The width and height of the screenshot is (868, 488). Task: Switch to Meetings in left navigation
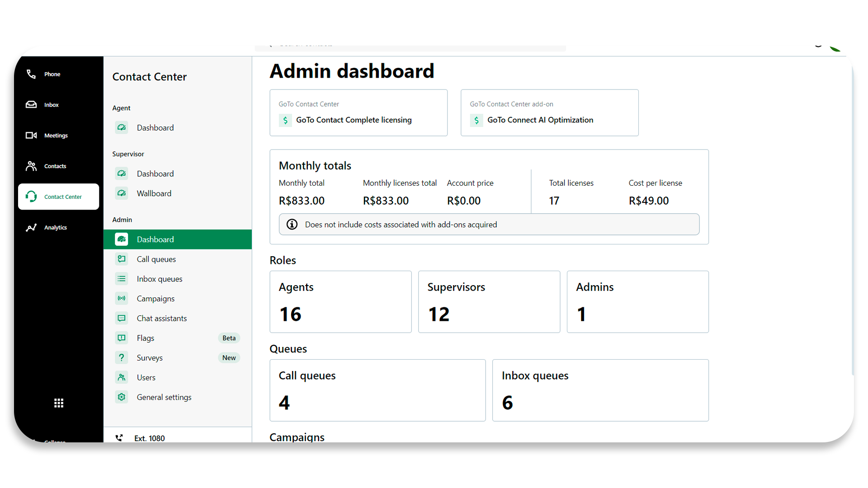[58, 136]
